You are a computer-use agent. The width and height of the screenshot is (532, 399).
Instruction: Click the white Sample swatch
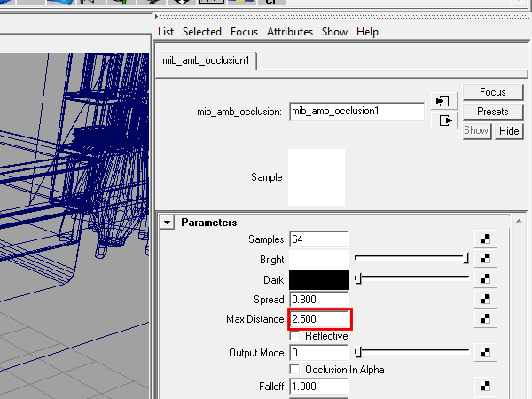(317, 177)
